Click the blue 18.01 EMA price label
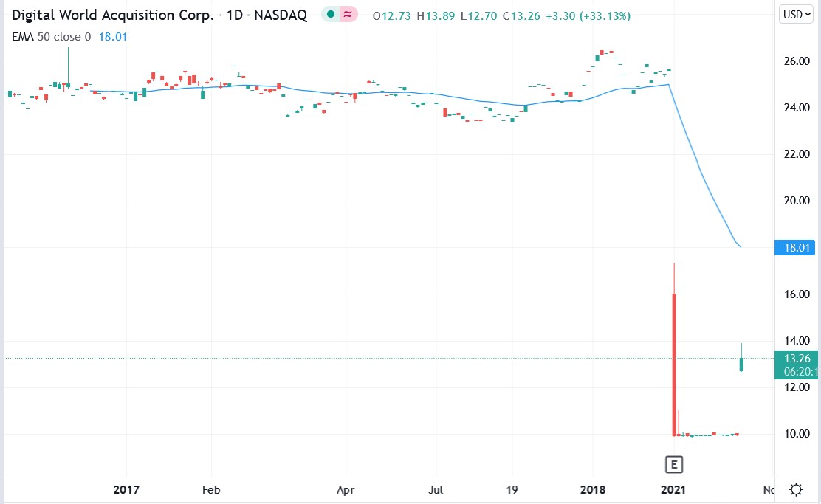 pos(795,247)
